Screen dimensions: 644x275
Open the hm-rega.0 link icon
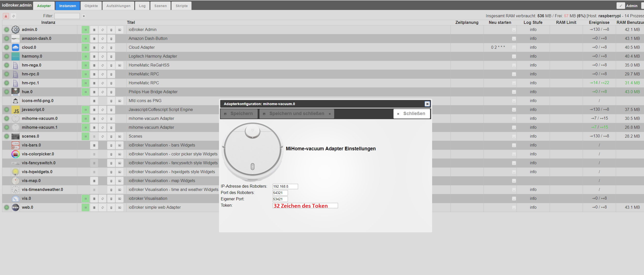pos(120,65)
